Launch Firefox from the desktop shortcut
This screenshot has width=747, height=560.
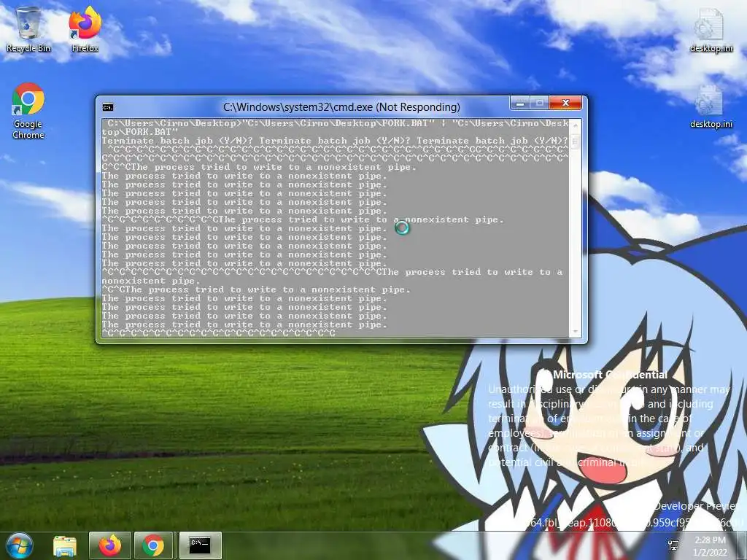pos(85,29)
